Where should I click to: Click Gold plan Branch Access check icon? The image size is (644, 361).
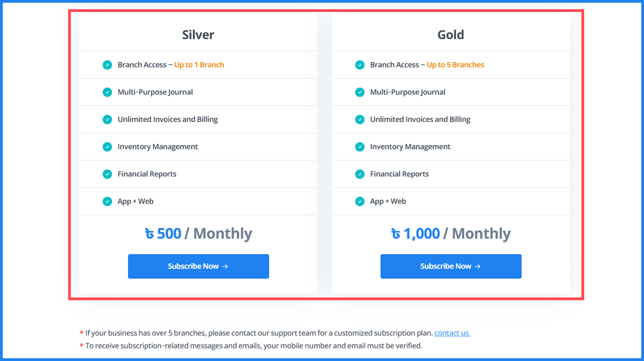point(360,65)
